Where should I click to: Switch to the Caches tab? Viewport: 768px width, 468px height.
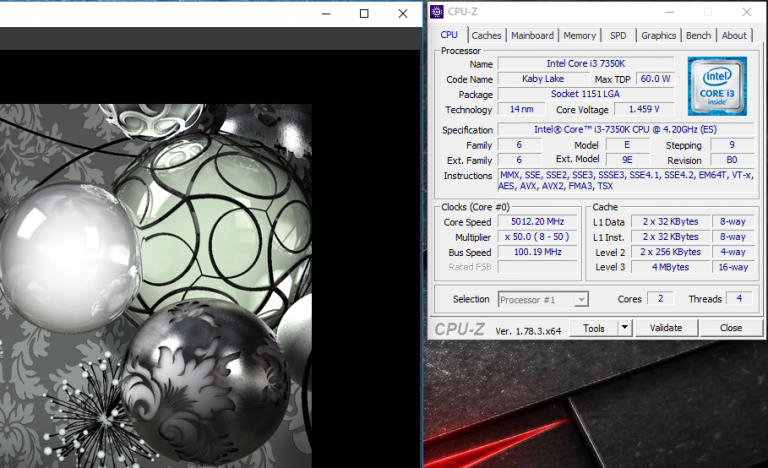[486, 35]
